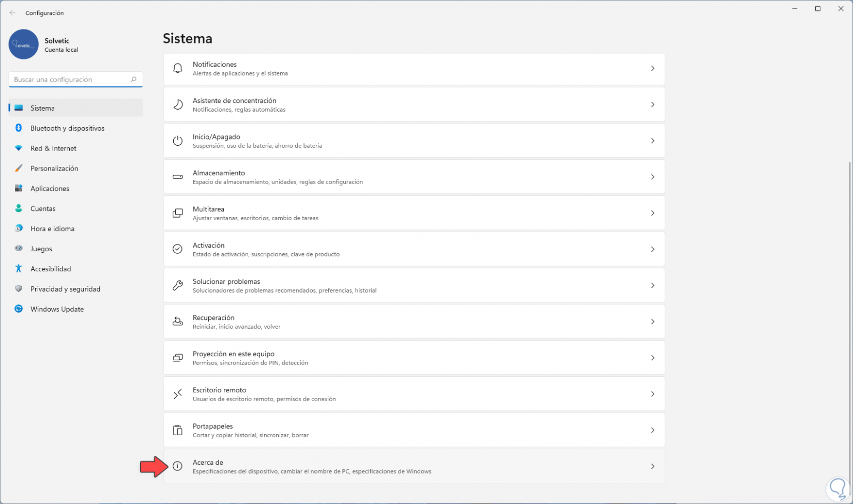Click the Solucionar problemas wrench icon
The height and width of the screenshot is (504, 853).
click(x=177, y=285)
